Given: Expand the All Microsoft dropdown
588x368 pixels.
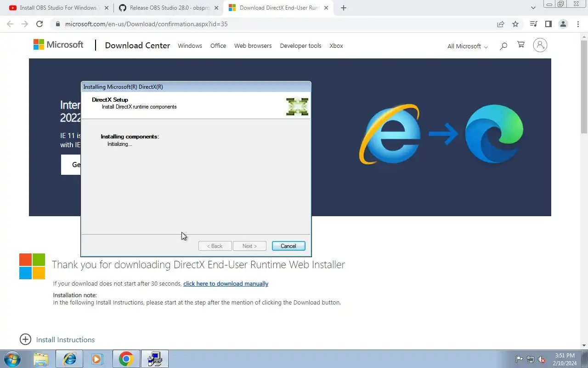Looking at the screenshot, I should [x=468, y=46].
